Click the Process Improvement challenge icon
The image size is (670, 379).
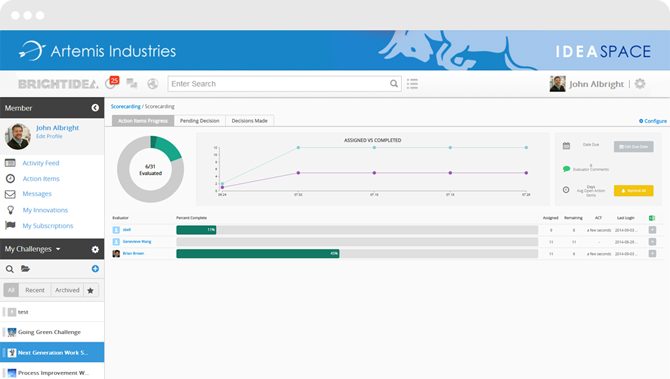[12, 373]
